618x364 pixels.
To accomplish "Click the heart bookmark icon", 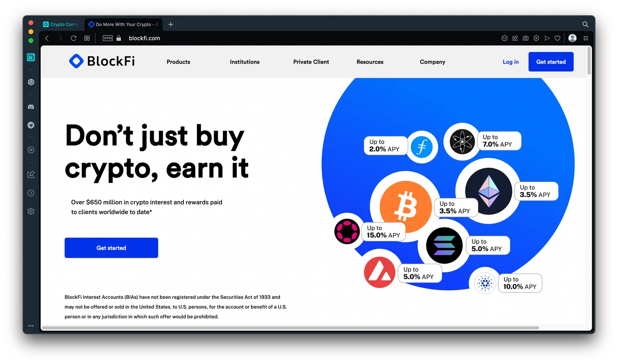I will click(557, 38).
